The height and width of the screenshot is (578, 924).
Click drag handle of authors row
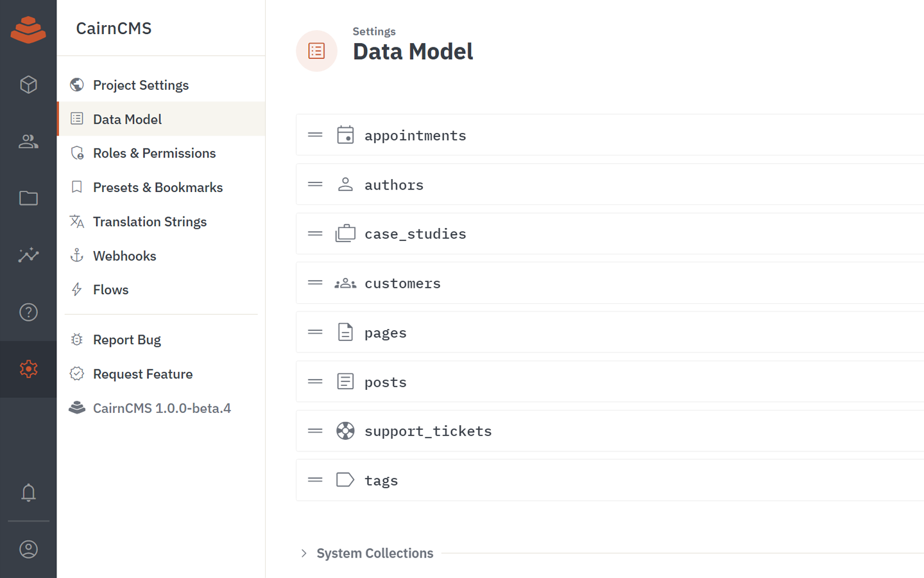315,184
